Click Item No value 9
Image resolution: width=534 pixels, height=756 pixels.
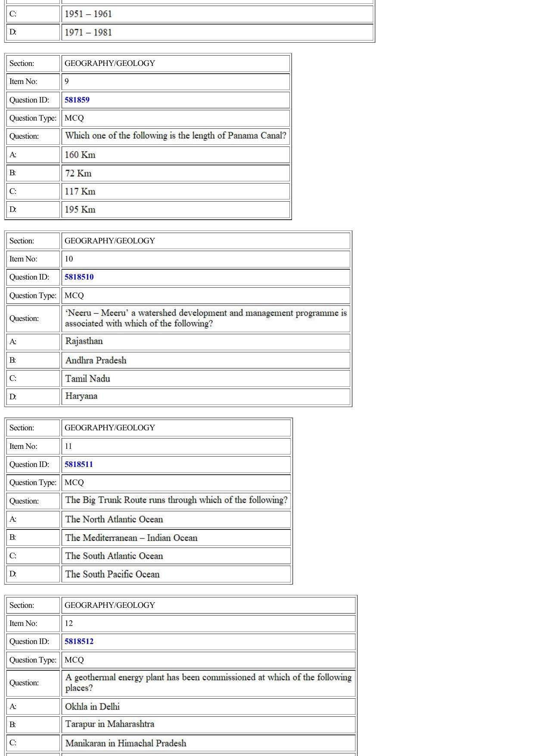coord(67,81)
